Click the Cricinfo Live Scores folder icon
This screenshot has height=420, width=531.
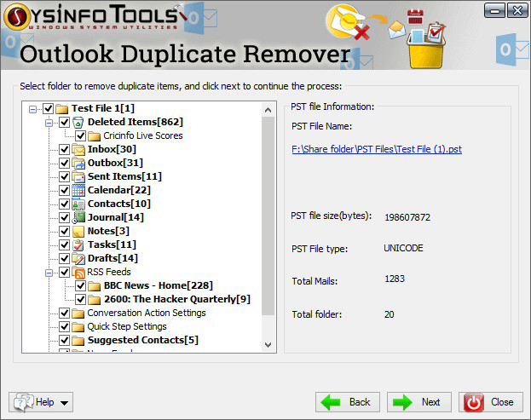[x=94, y=136]
